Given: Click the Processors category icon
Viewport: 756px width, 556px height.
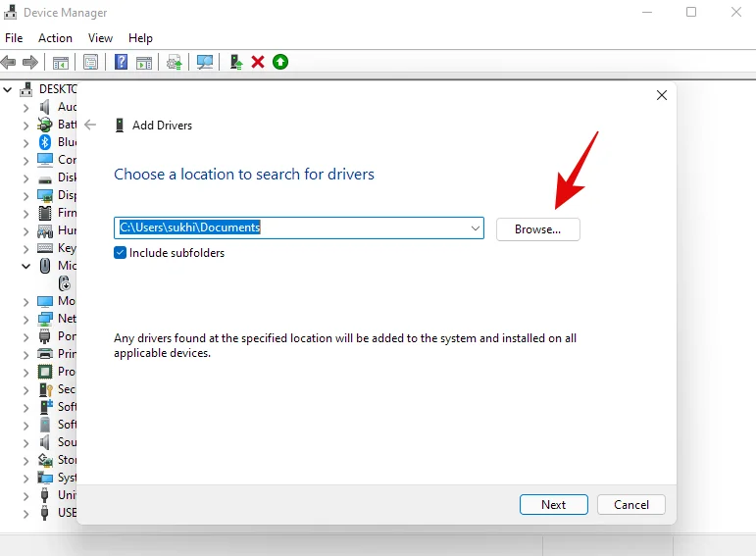Looking at the screenshot, I should pos(45,372).
